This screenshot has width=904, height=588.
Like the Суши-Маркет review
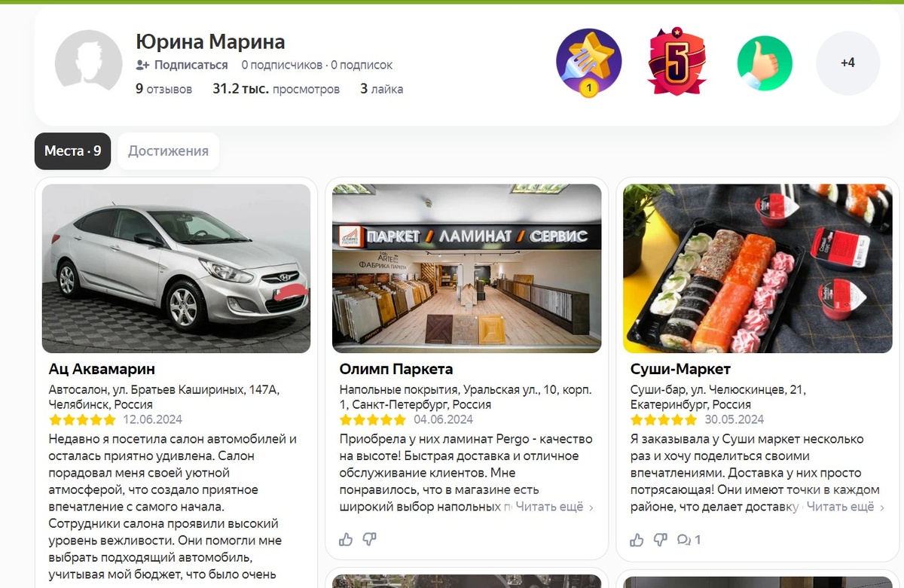pyautogui.click(x=637, y=539)
